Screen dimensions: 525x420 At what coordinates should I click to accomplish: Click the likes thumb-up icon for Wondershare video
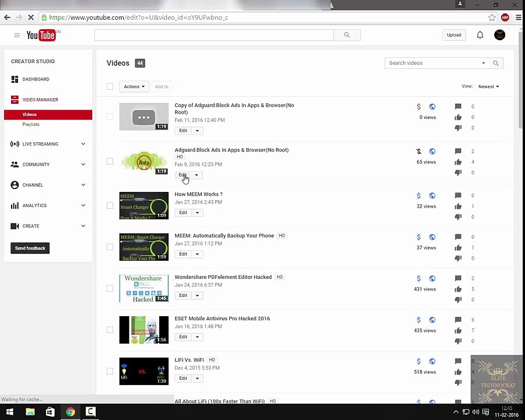[x=458, y=289]
